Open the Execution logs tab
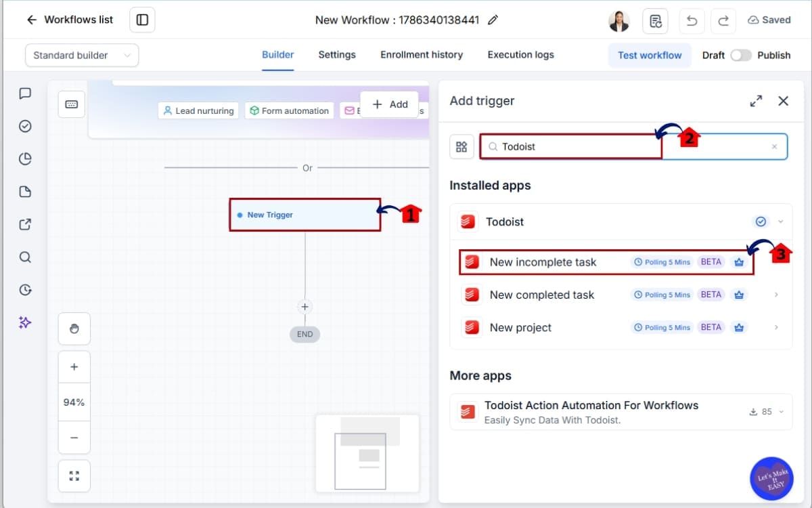This screenshot has width=812, height=508. tap(520, 55)
